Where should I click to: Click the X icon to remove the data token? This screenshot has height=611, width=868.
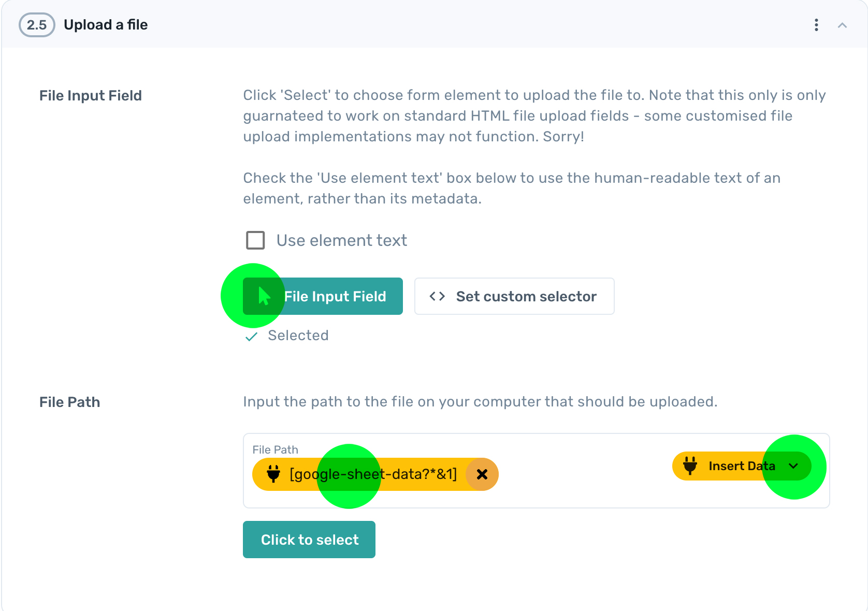[482, 474]
